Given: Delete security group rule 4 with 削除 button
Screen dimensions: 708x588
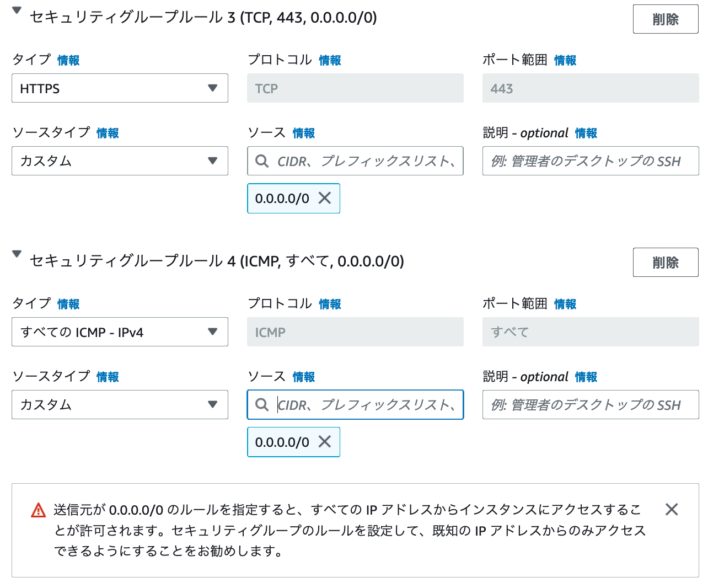Looking at the screenshot, I should [x=666, y=262].
